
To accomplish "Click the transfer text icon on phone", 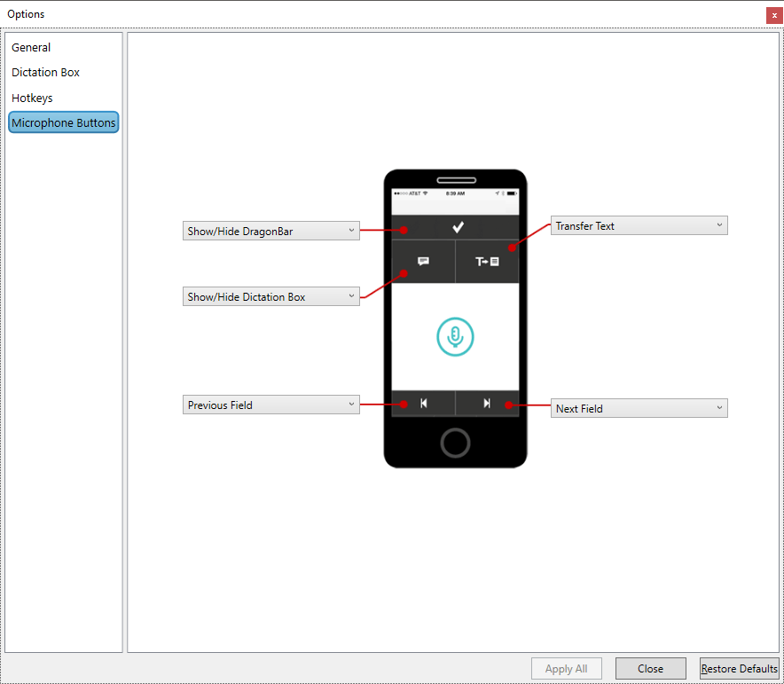I will point(487,262).
